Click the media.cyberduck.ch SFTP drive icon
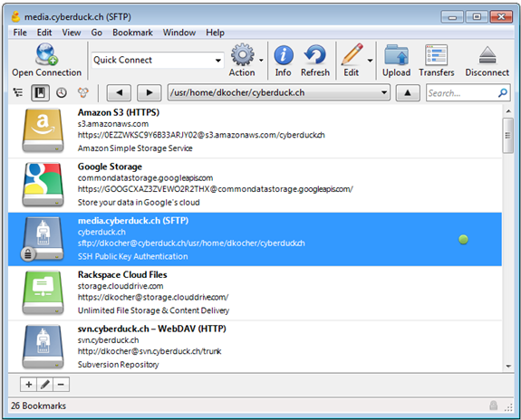This screenshot has height=420, width=521. [43, 239]
